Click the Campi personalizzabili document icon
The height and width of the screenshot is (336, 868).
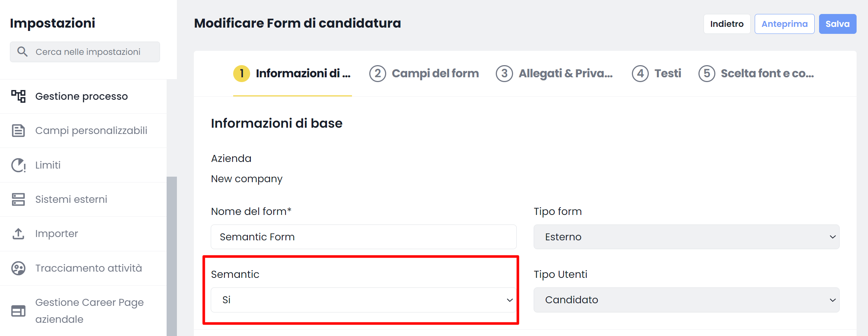pos(18,131)
